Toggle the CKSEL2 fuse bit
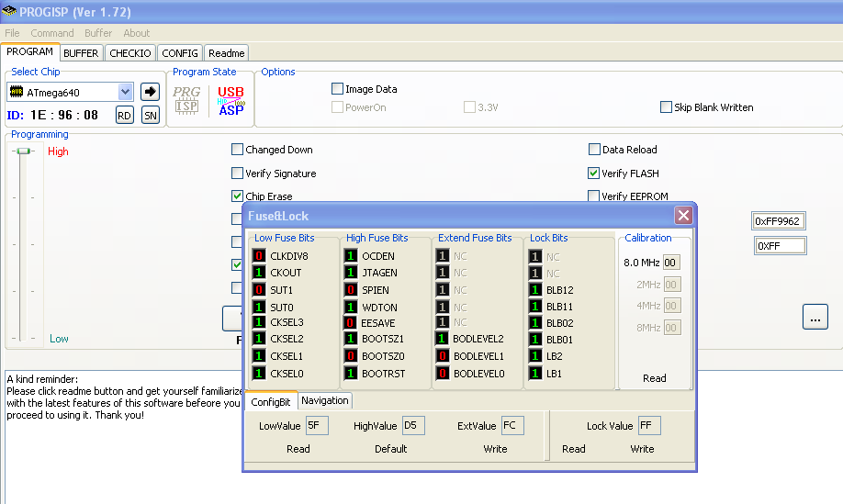The image size is (843, 504). [259, 339]
